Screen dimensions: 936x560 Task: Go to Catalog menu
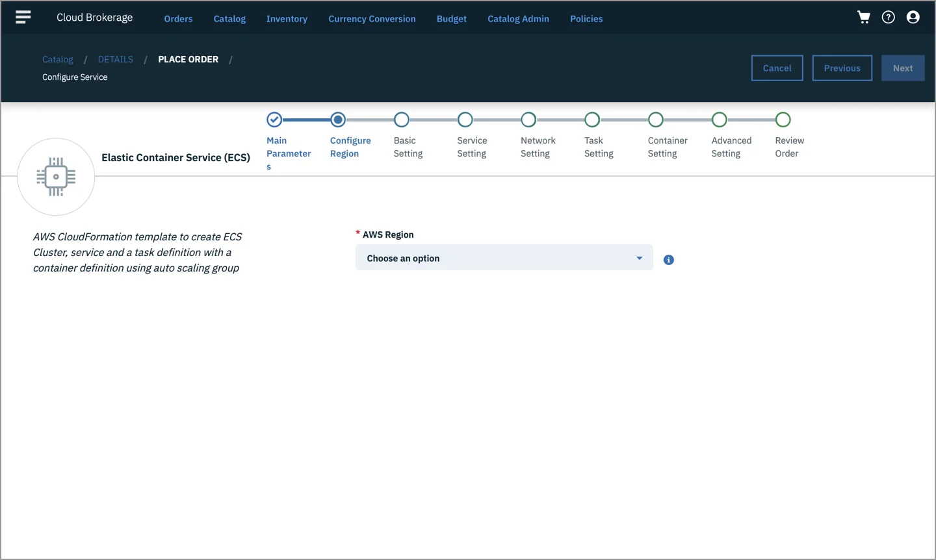pos(229,19)
